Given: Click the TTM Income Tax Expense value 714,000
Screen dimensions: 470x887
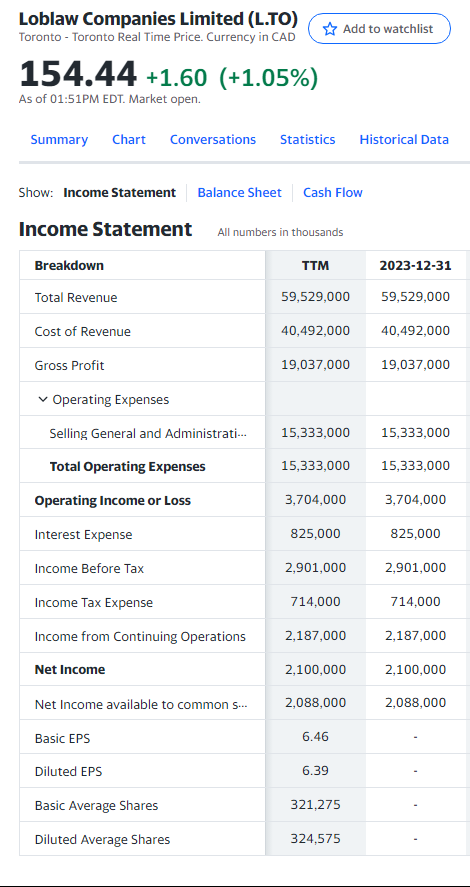Looking at the screenshot, I should coord(316,601).
